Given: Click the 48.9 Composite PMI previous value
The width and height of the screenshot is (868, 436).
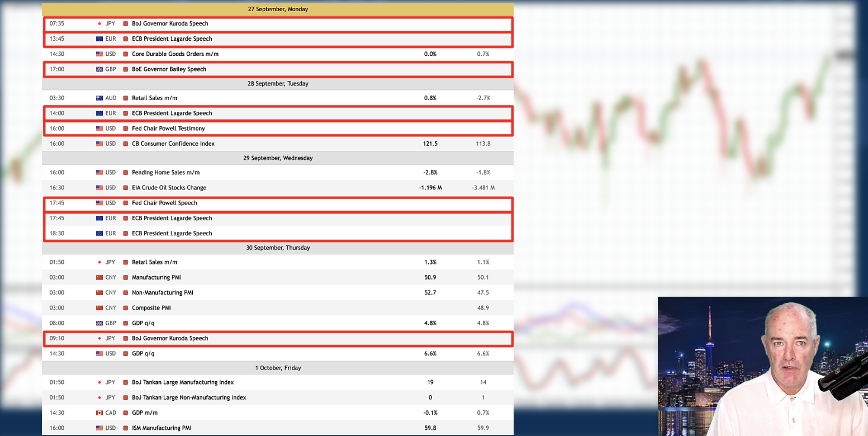Looking at the screenshot, I should coord(483,308).
